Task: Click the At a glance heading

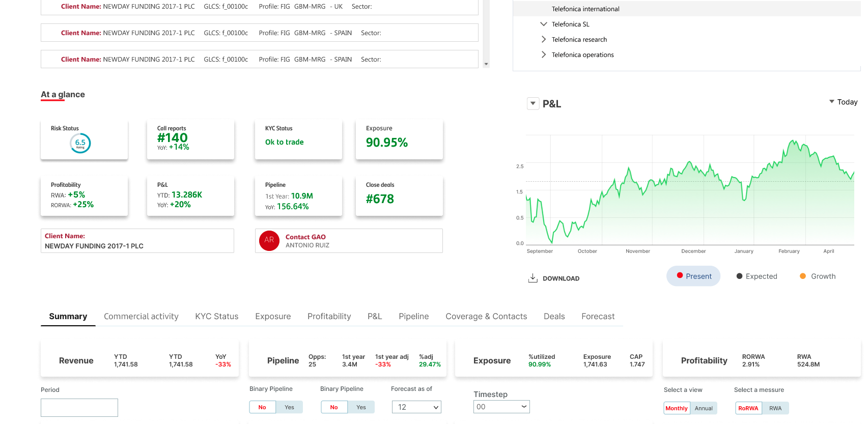Action: point(63,95)
